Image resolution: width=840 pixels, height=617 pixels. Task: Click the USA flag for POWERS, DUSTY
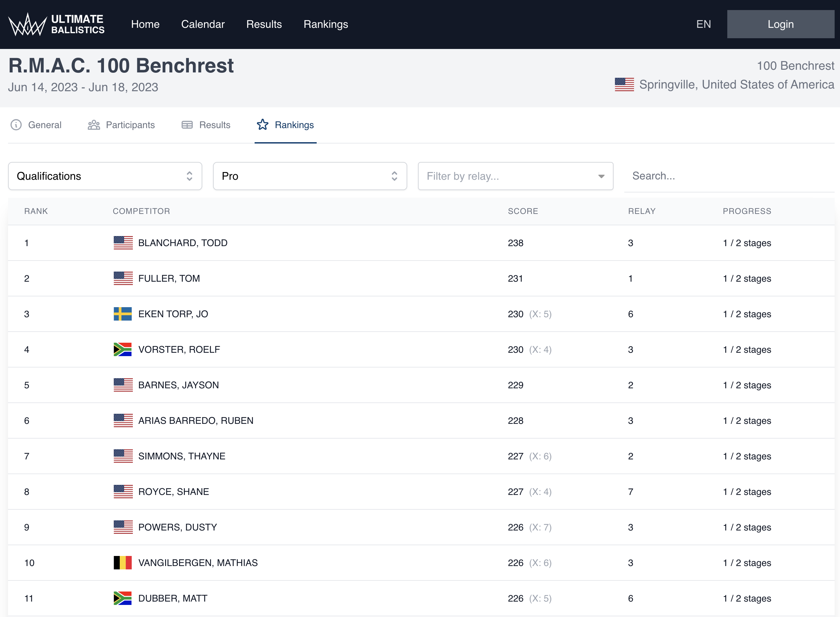tap(123, 527)
